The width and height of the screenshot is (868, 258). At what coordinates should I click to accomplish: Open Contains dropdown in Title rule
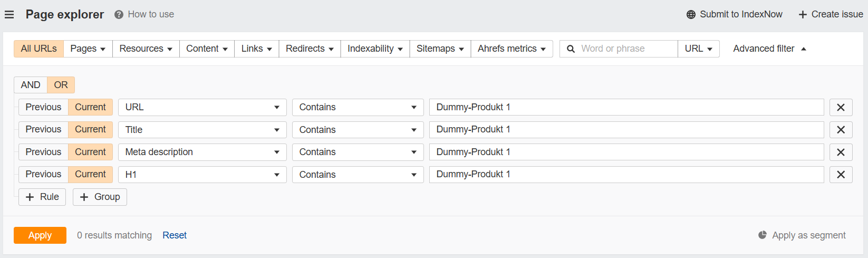(358, 130)
